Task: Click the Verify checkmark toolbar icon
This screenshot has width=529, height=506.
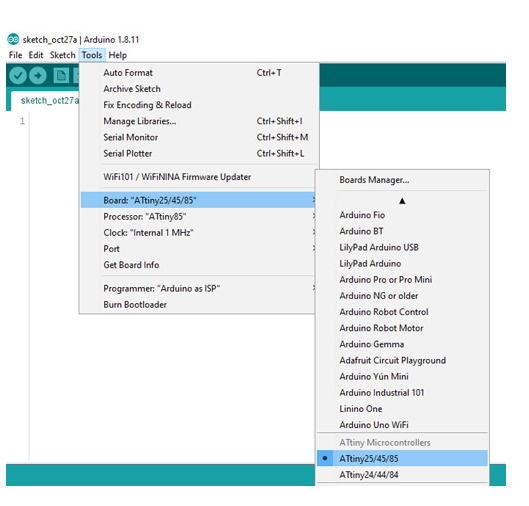Action: tap(18, 75)
